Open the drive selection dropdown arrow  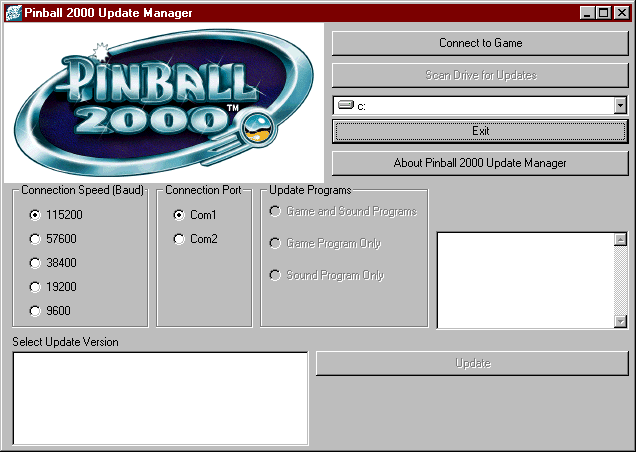[620, 105]
